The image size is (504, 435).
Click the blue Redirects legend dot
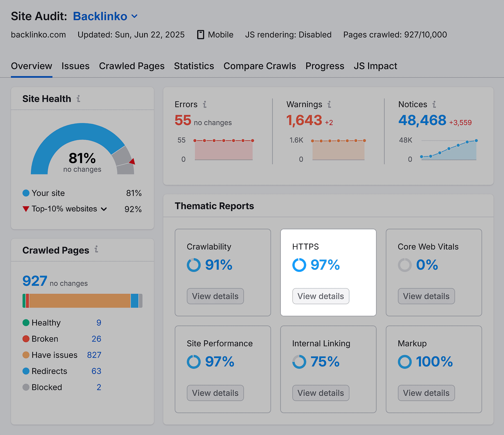point(26,371)
